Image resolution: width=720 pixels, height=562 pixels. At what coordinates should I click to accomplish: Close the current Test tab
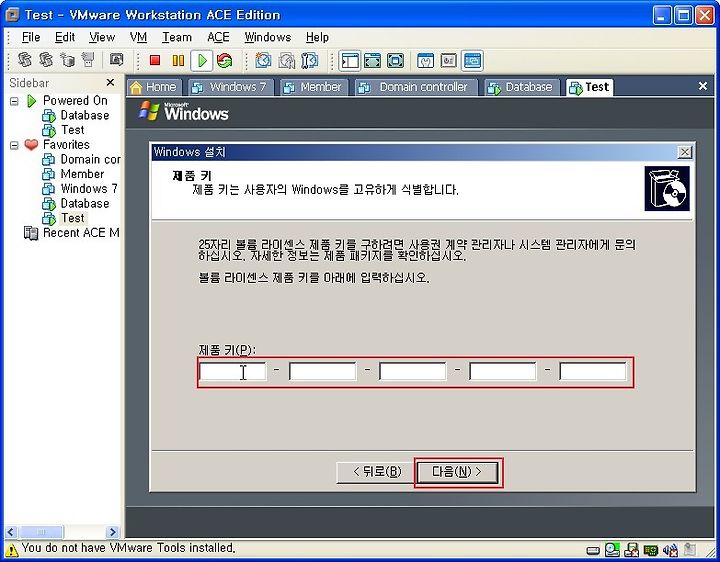[x=703, y=86]
